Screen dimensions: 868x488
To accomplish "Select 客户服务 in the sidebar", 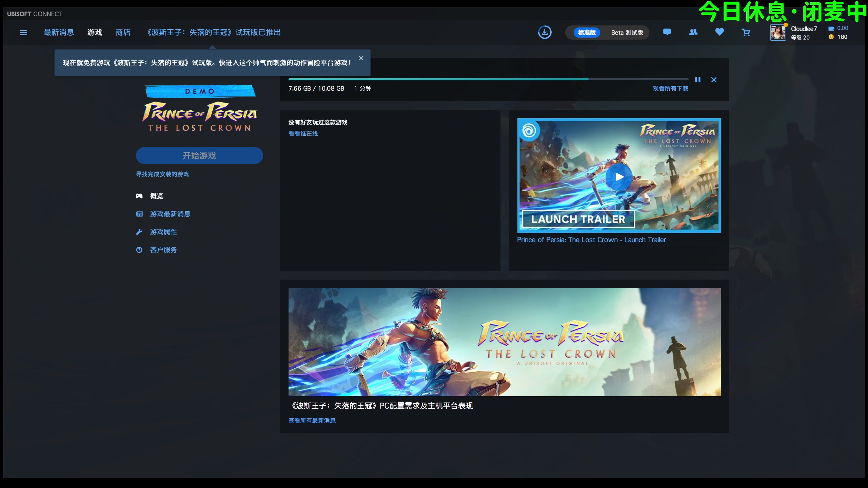I will pyautogui.click(x=163, y=250).
